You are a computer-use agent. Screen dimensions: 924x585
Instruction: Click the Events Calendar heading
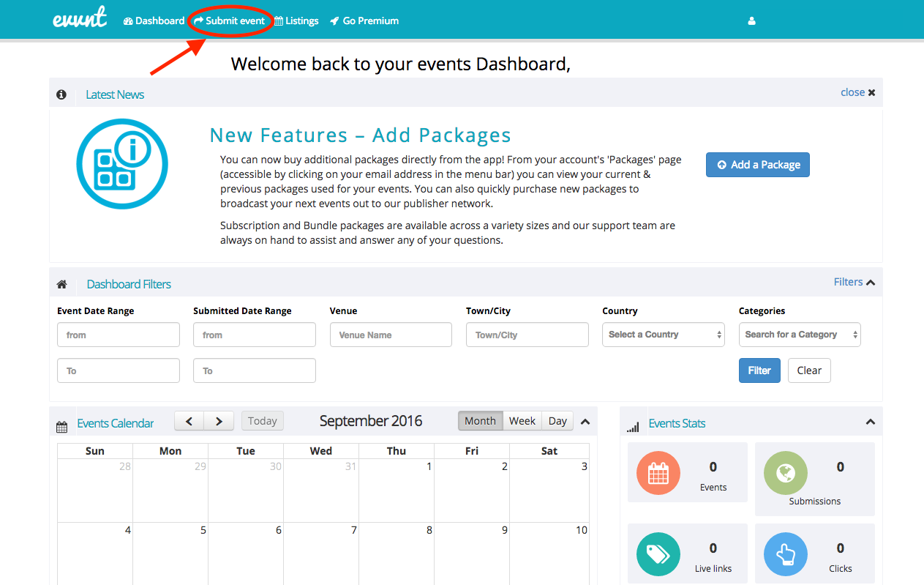[116, 423]
